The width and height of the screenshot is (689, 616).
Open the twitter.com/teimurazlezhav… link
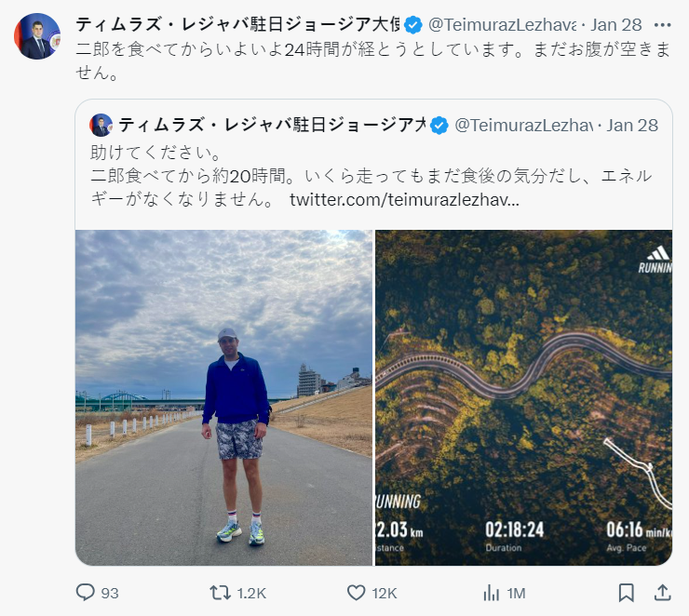coord(404,200)
